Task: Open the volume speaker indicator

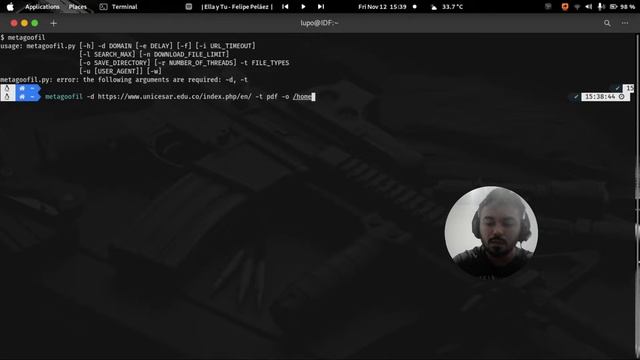Action: click(588, 7)
